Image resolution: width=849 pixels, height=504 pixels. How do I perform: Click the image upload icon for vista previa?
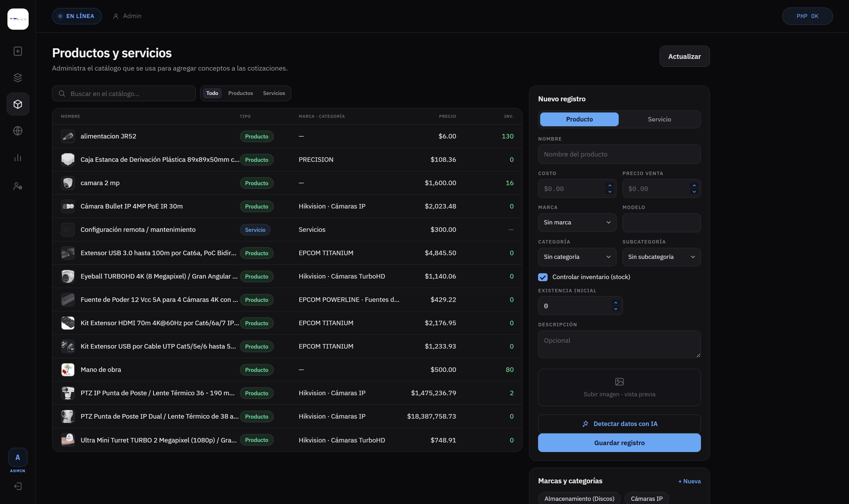(620, 382)
